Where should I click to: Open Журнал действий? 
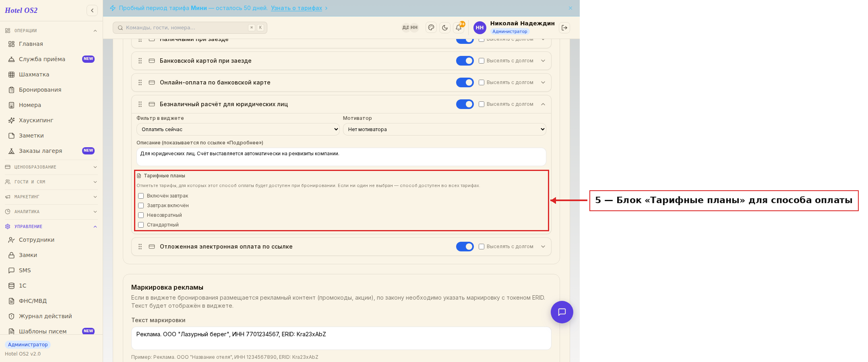click(x=51, y=316)
